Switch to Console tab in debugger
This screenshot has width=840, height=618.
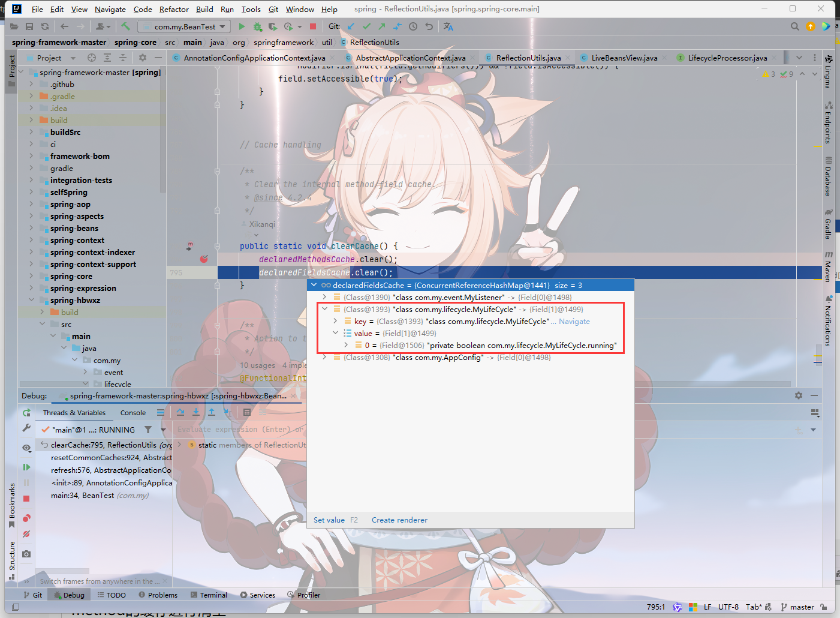click(x=133, y=413)
